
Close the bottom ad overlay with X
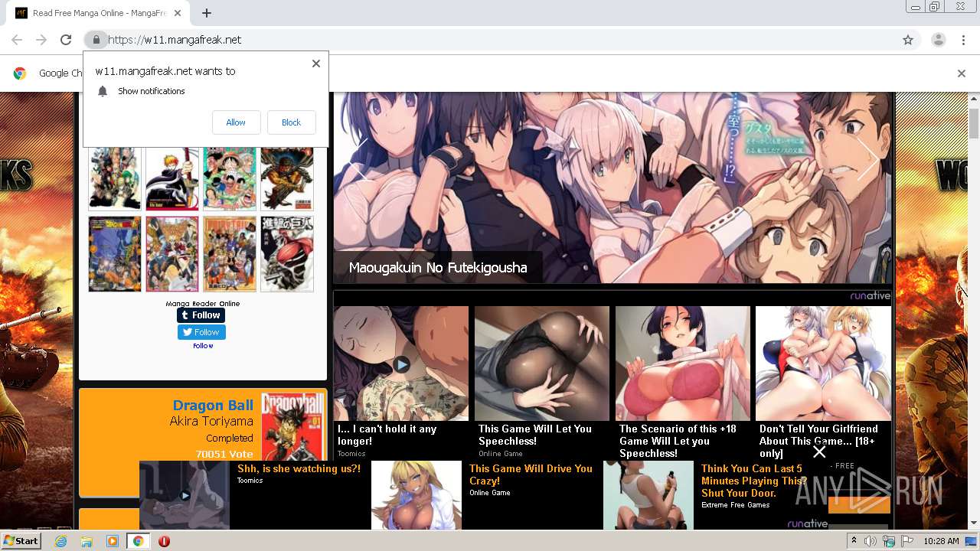819,452
